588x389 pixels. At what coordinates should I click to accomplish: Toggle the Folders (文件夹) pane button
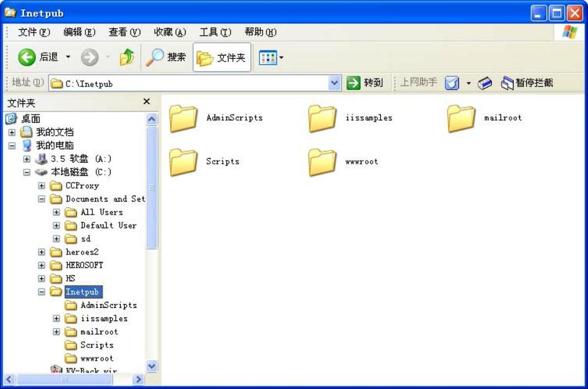click(x=222, y=57)
